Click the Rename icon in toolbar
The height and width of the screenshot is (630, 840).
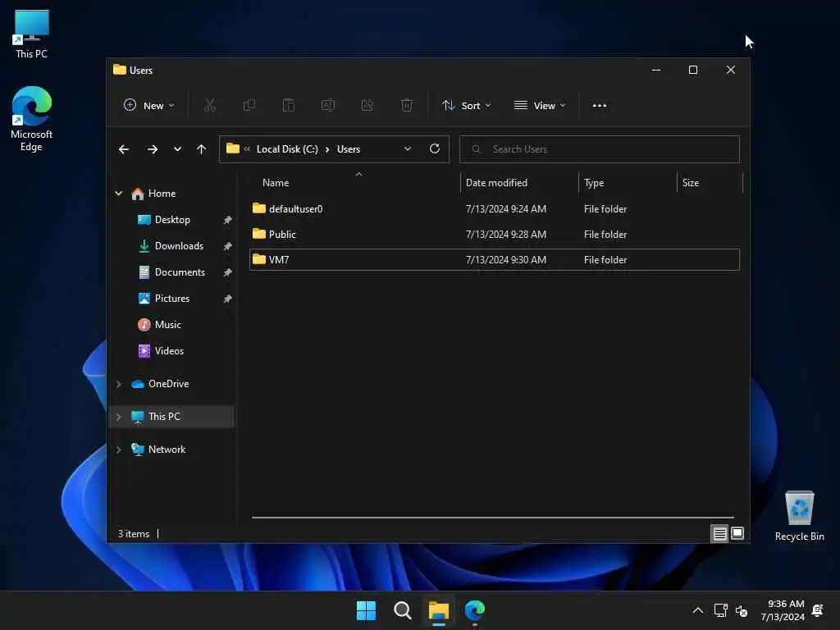pyautogui.click(x=328, y=106)
